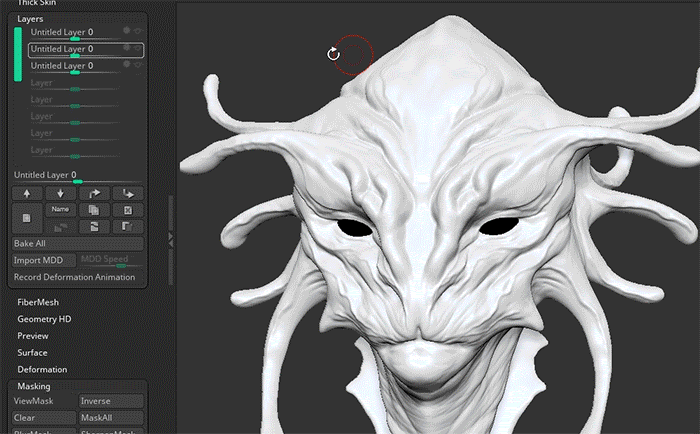Viewport: 700px width, 434px height.
Task: Click the Clear mask button
Action: point(44,418)
